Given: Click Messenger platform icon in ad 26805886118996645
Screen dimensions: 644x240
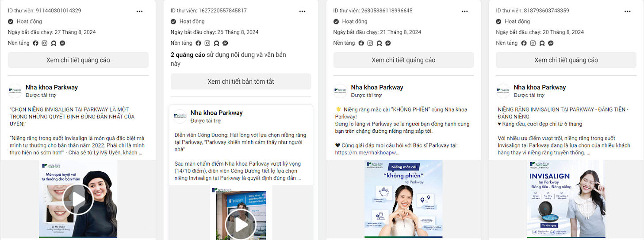Looking at the screenshot, I should click(x=388, y=43).
